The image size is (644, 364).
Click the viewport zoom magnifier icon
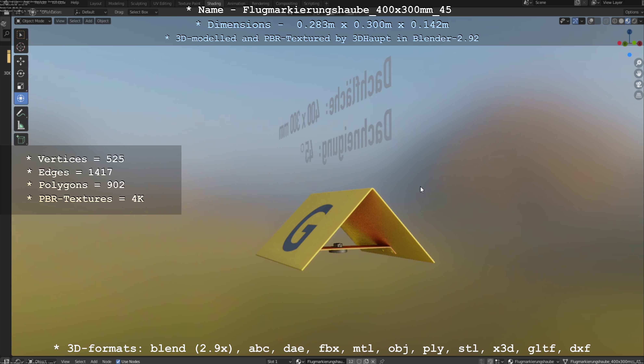coord(639,63)
